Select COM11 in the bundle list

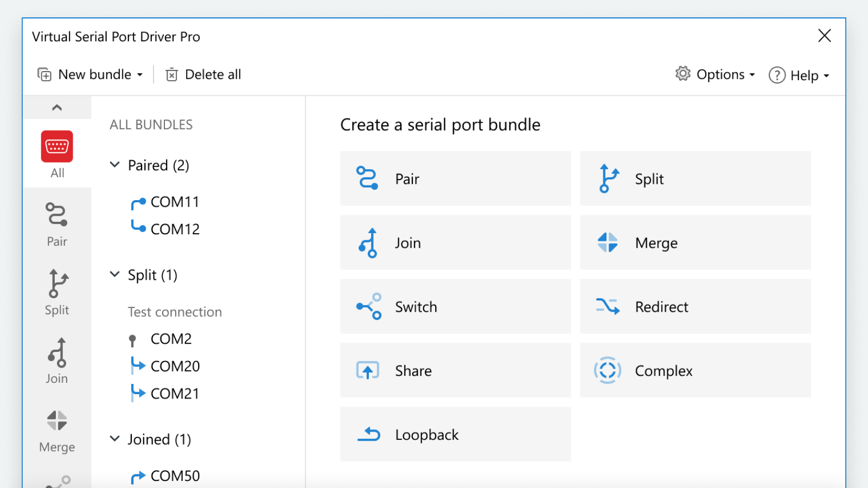[175, 202]
